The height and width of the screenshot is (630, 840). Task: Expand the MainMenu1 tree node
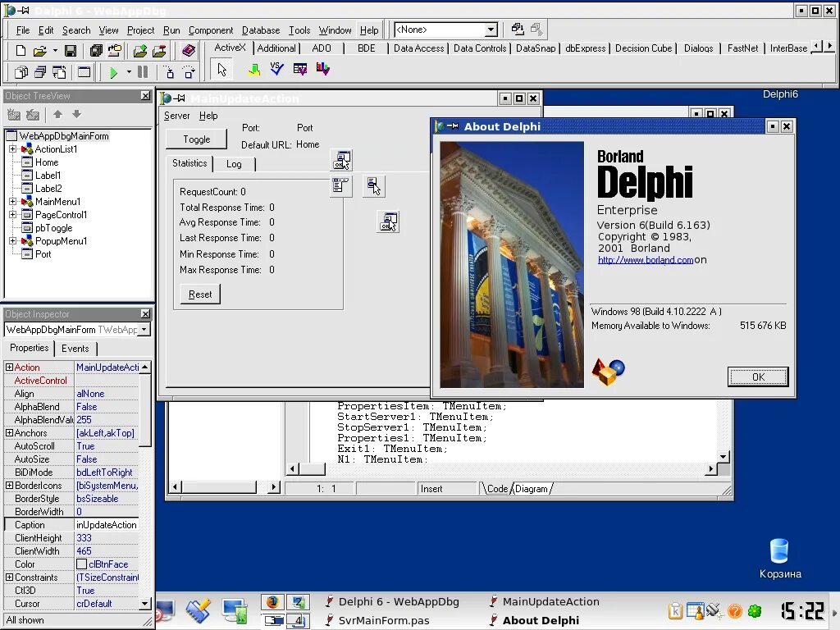13,202
